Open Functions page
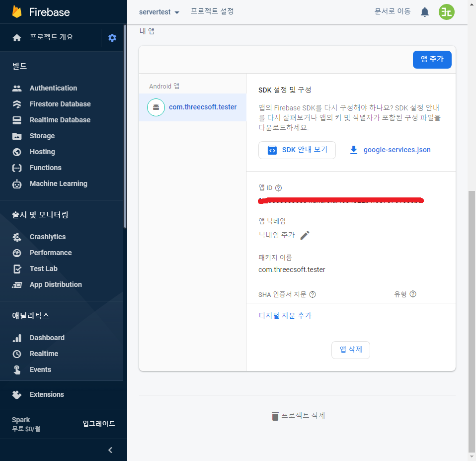This screenshot has height=461, width=476. pos(46,168)
